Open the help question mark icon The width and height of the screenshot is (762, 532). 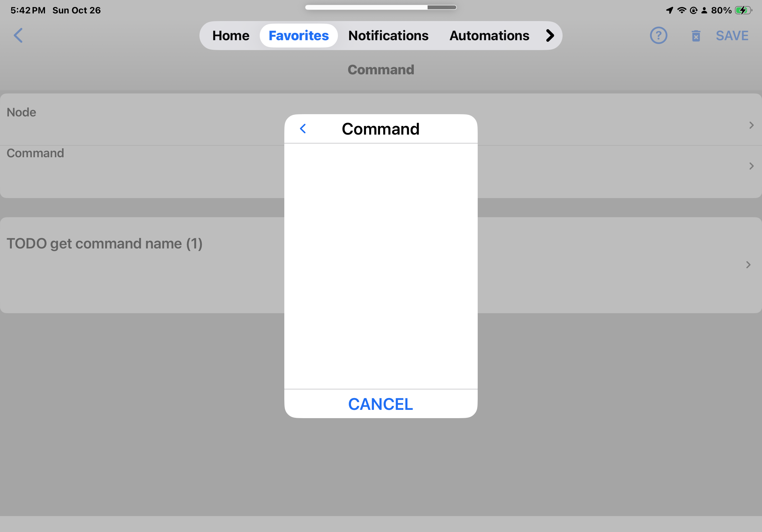coord(658,35)
